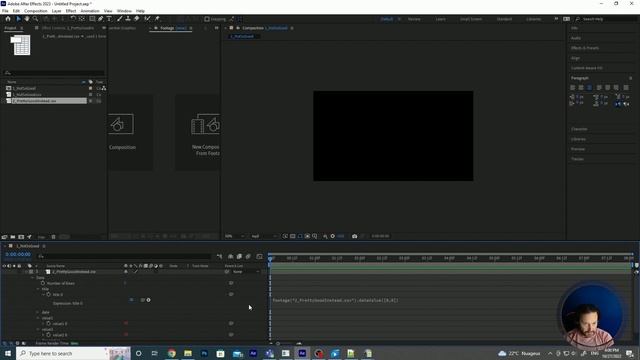
Task: Take a snapshot with the camera icon
Action: (354, 236)
